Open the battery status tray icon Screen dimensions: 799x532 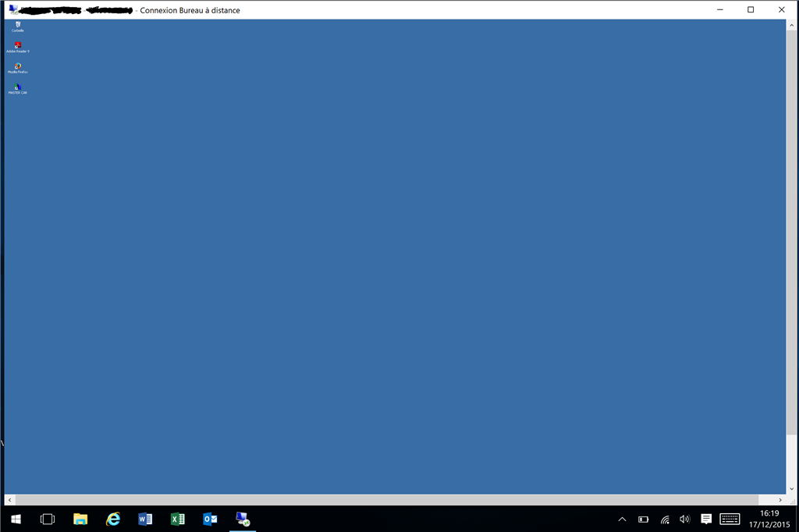[643, 520]
